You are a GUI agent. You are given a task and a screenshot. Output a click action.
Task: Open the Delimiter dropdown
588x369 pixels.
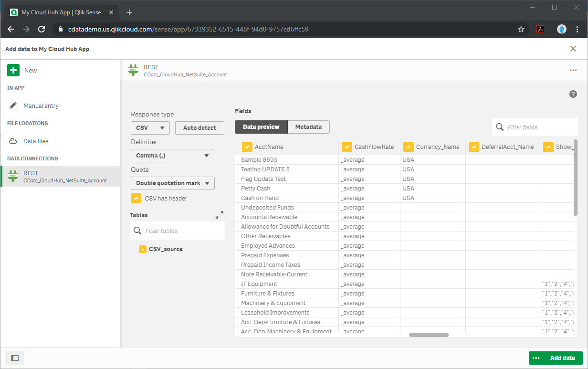pos(172,155)
